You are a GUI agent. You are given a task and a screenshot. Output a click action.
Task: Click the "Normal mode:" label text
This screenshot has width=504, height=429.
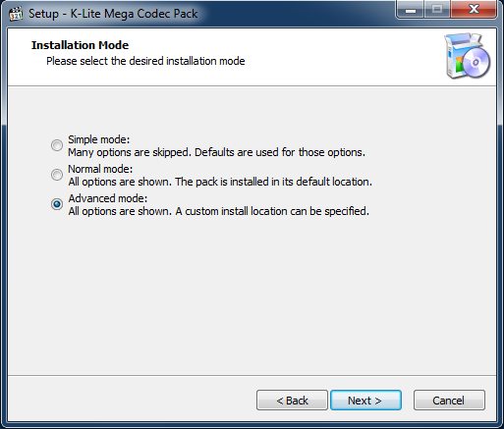pos(100,169)
